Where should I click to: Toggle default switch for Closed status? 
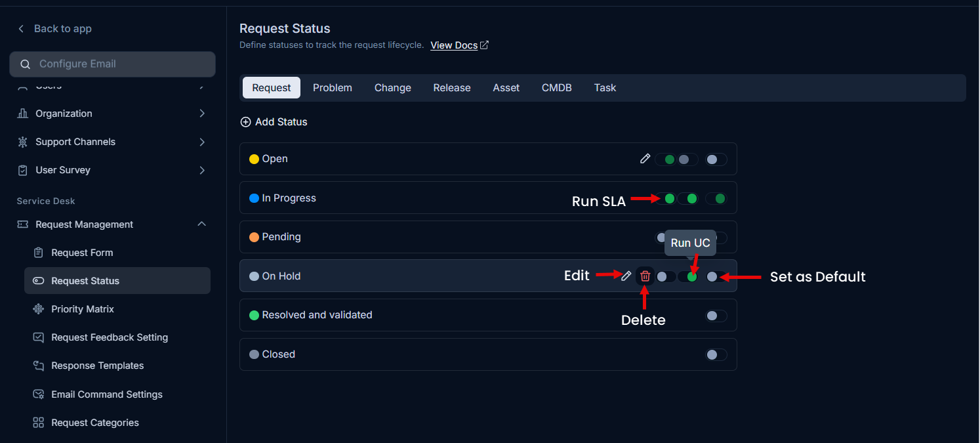point(716,355)
